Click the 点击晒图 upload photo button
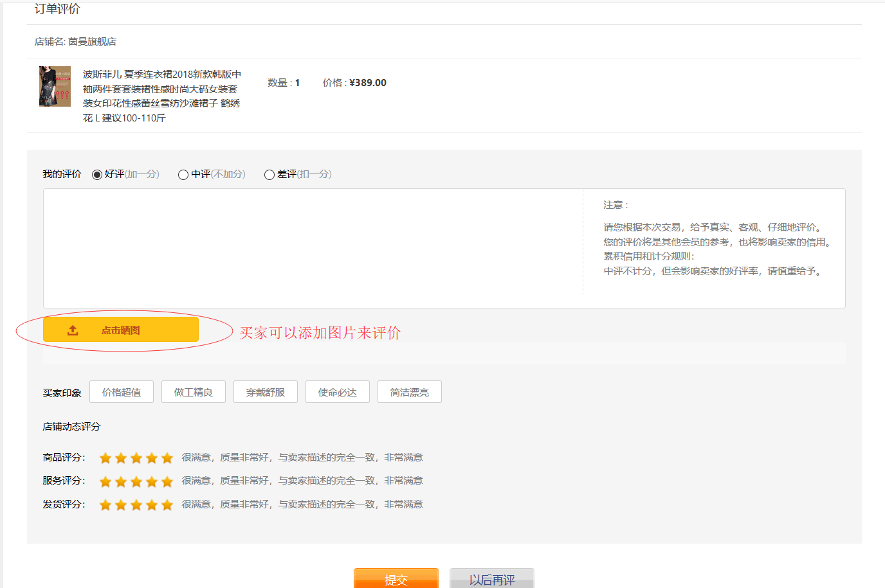Image resolution: width=885 pixels, height=588 pixels. pos(121,330)
